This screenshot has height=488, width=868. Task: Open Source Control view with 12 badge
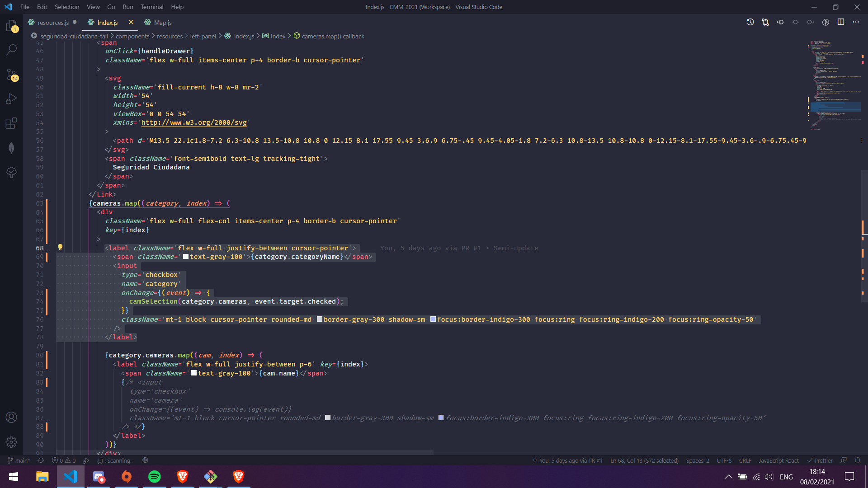pyautogui.click(x=11, y=74)
